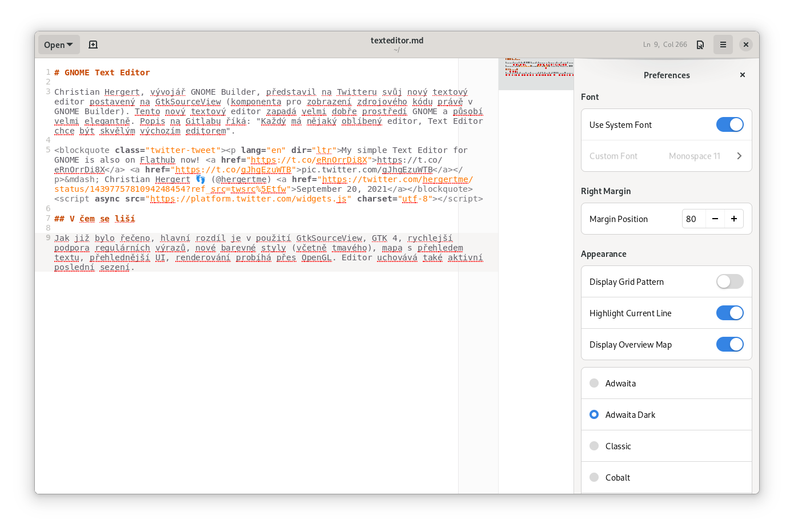Toggle the Use System Font switch
The image size is (794, 532).
point(729,124)
